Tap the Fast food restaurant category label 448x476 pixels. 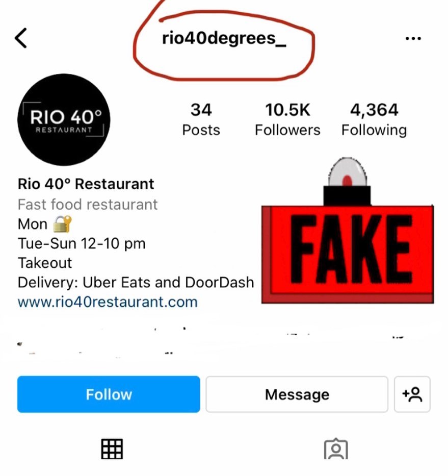coord(88,204)
